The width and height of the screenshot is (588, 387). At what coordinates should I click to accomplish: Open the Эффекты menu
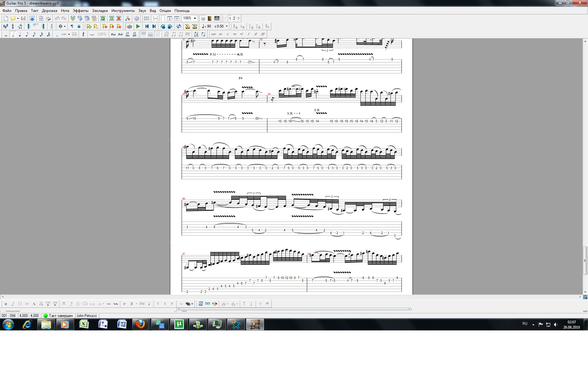81,11
